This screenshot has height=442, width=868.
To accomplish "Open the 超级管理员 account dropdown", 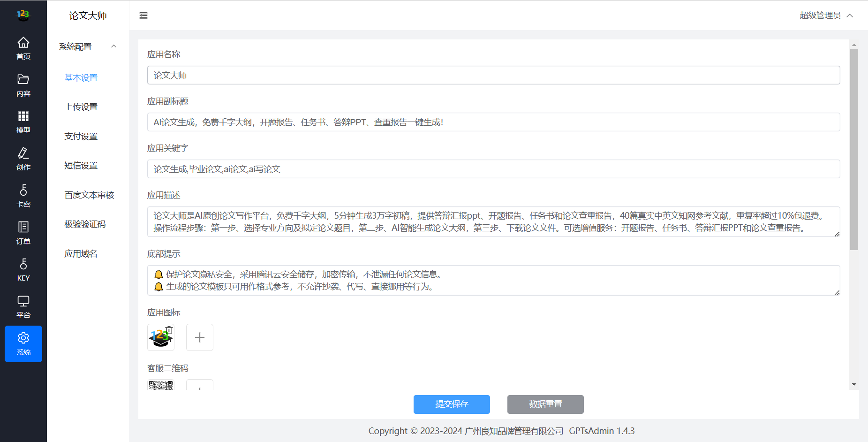I will (x=826, y=15).
